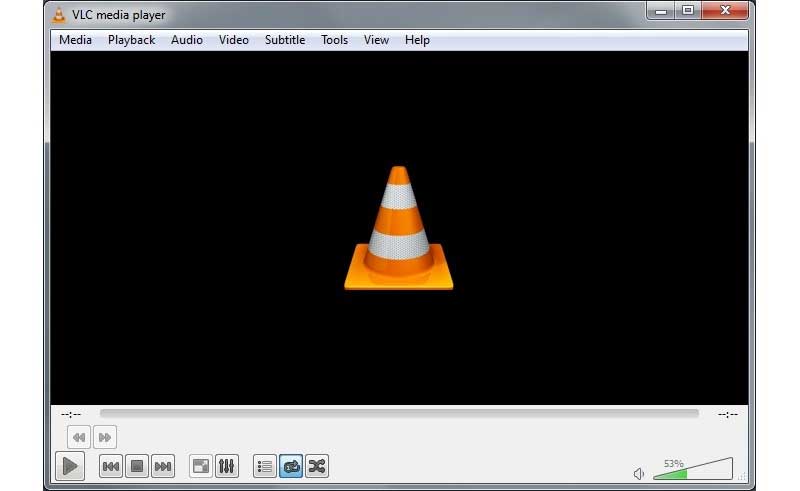Stop playback with the square button
800x491 pixels.
coord(137,466)
